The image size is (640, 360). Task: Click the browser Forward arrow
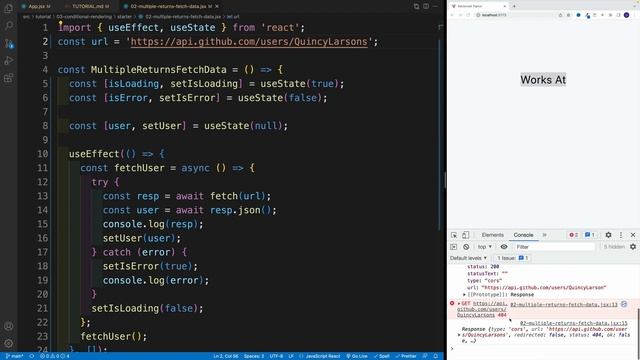460,15
